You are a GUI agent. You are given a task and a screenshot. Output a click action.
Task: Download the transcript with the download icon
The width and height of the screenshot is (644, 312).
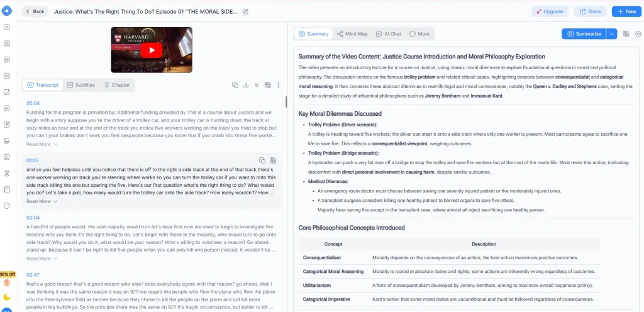coord(246,85)
